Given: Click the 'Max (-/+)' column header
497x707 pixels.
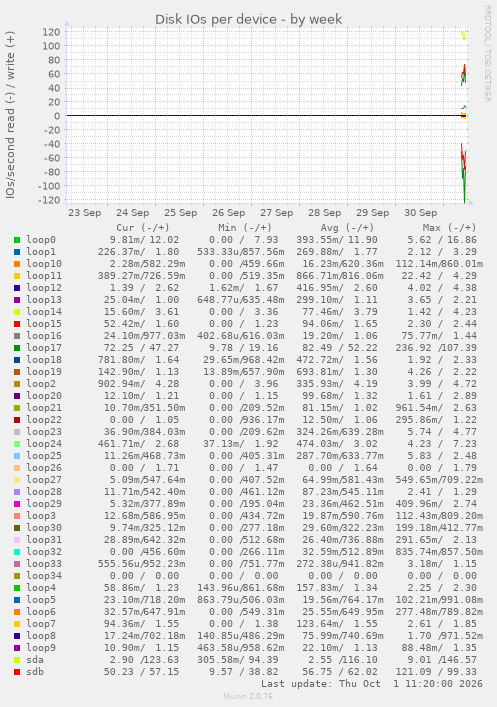Looking at the screenshot, I should point(449,228).
